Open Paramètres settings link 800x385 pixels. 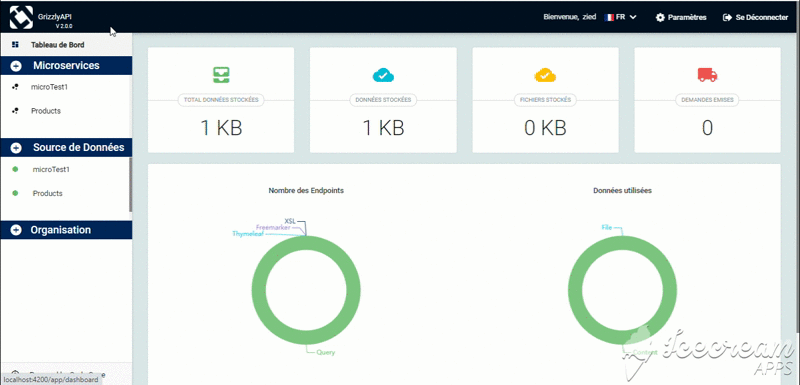point(681,17)
